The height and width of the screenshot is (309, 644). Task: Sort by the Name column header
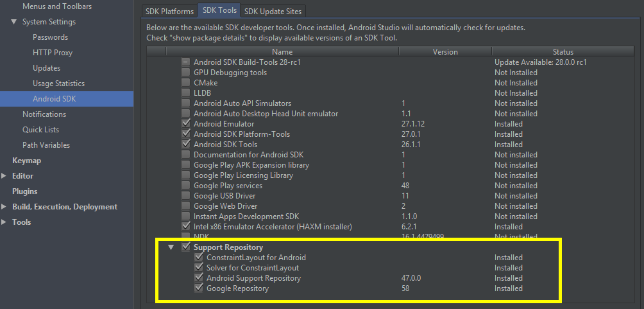click(282, 52)
